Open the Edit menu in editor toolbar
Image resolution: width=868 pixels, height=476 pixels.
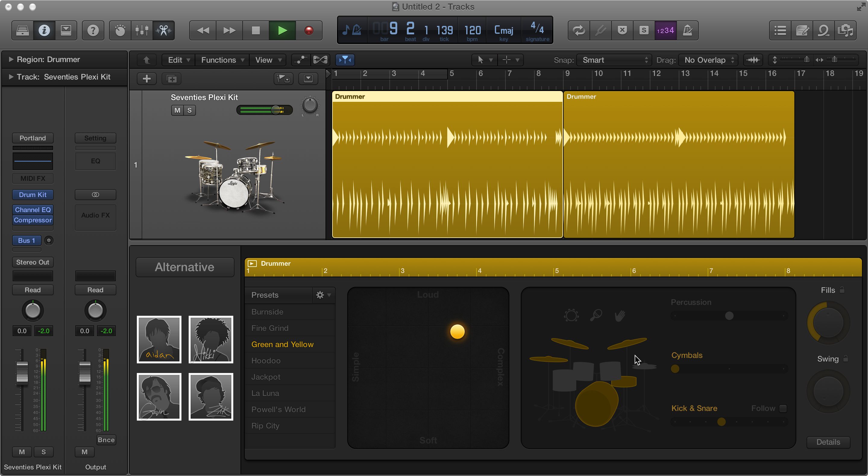[x=174, y=59]
